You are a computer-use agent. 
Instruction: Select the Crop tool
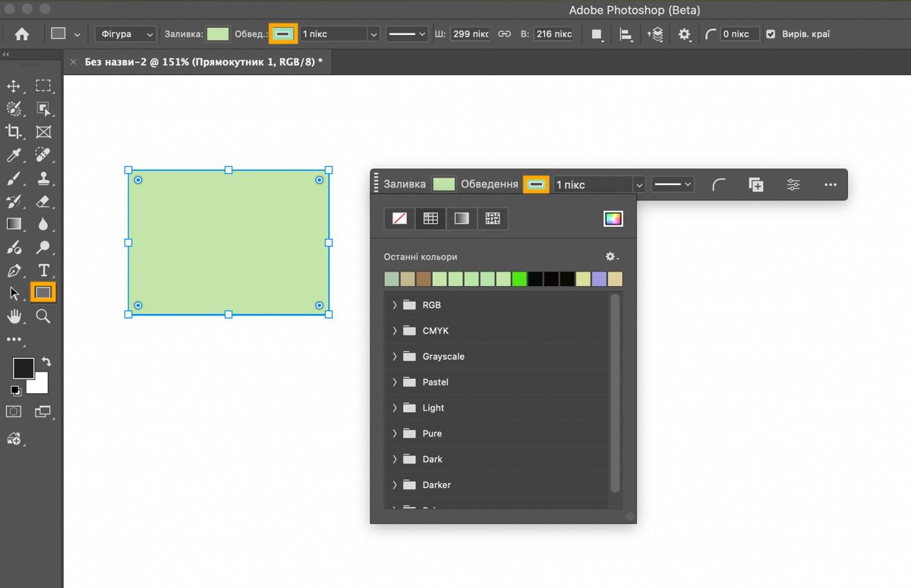coord(14,132)
